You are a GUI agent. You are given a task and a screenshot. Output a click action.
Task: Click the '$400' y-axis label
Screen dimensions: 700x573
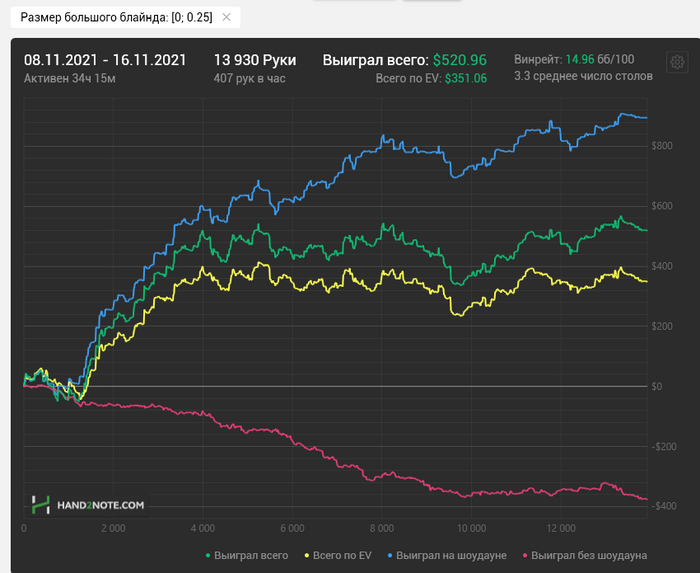coord(662,266)
